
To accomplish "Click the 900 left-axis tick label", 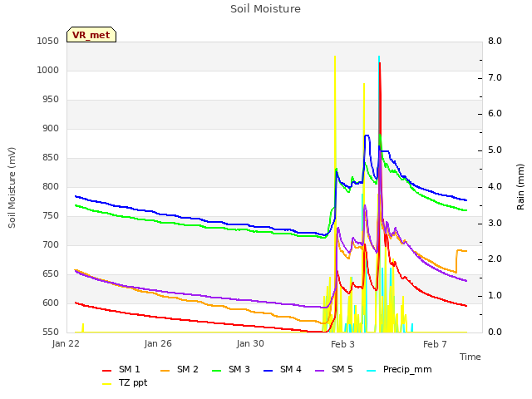I will (51, 129).
